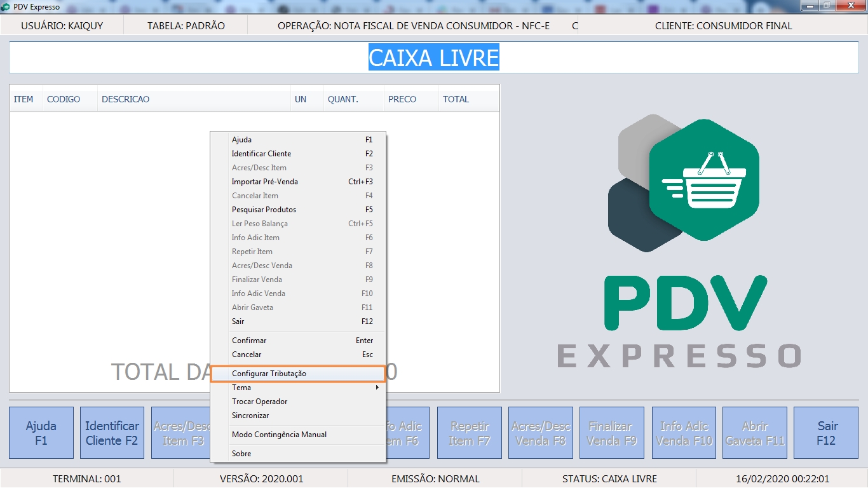
Task: Click the Finalizar Venda F9 button
Action: [x=612, y=433]
